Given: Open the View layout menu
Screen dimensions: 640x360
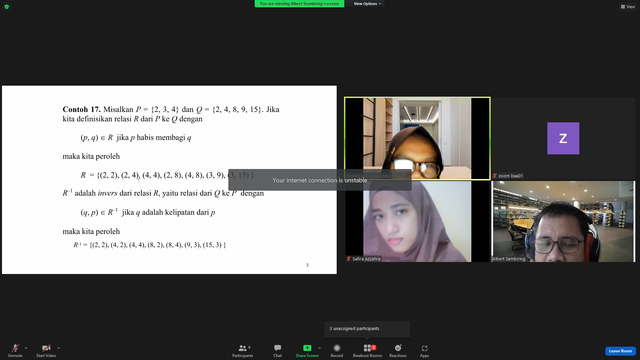Looking at the screenshot, I should (628, 7).
